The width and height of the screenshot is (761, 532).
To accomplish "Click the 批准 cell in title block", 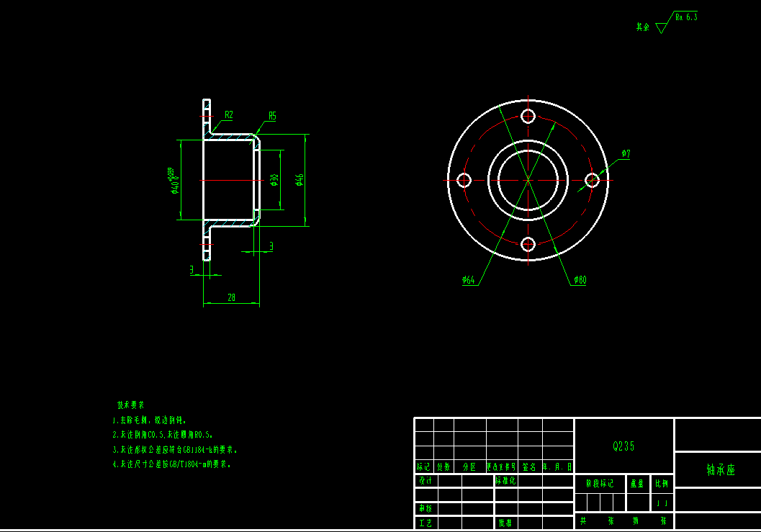I will click(x=505, y=523).
